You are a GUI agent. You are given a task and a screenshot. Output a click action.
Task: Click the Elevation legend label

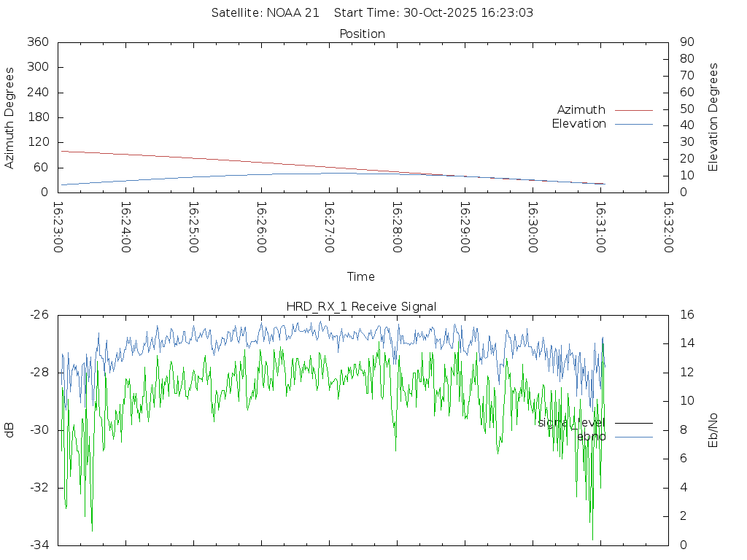[578, 124]
